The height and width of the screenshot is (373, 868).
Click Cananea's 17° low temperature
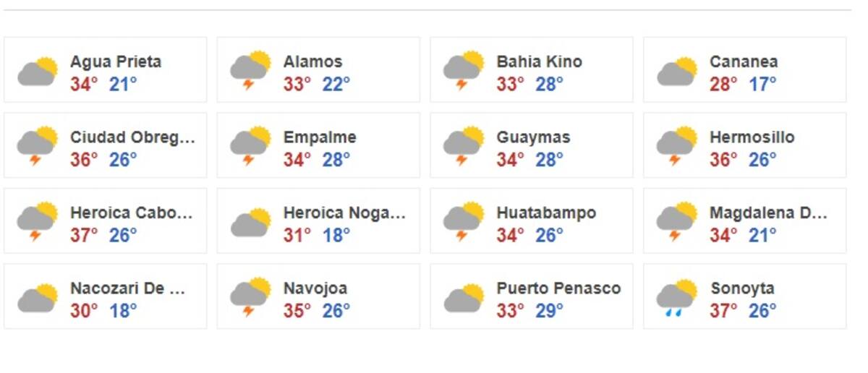(762, 84)
